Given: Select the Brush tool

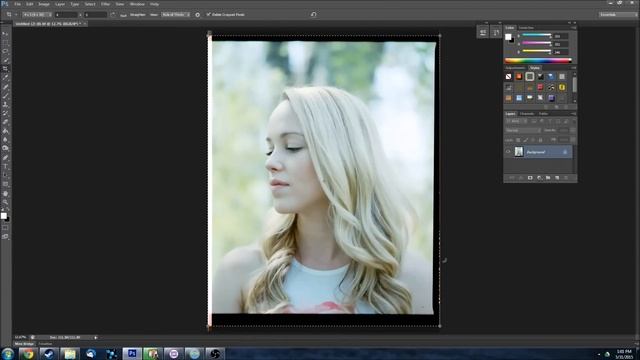Looking at the screenshot, I should click(5, 96).
